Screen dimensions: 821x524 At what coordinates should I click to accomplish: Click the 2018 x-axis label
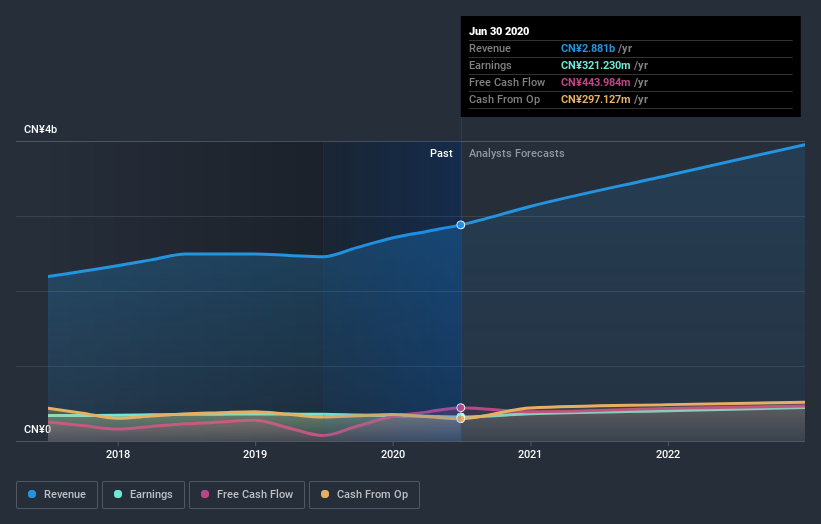(118, 454)
